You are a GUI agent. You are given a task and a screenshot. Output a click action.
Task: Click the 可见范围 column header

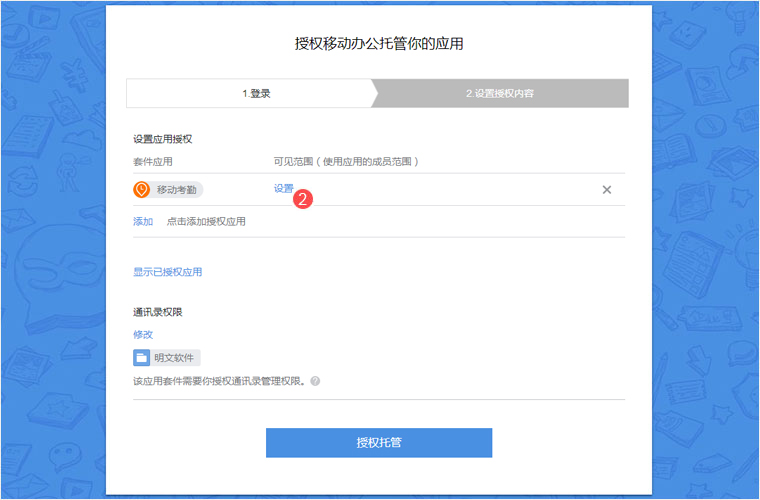(x=346, y=161)
